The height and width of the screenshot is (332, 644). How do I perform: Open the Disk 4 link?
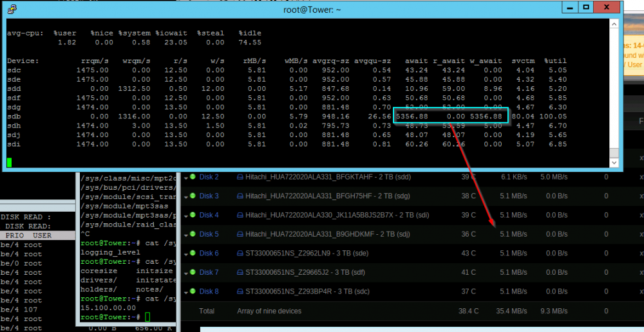click(209, 215)
